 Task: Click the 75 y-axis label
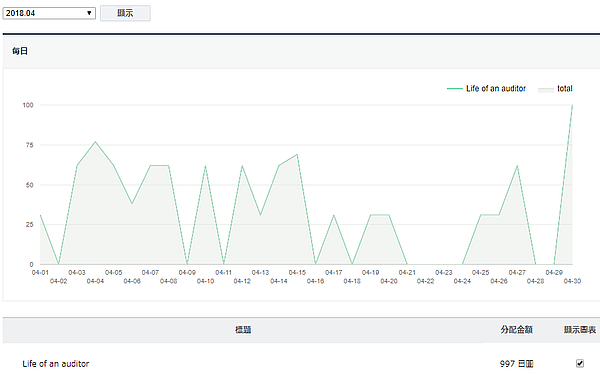29,145
